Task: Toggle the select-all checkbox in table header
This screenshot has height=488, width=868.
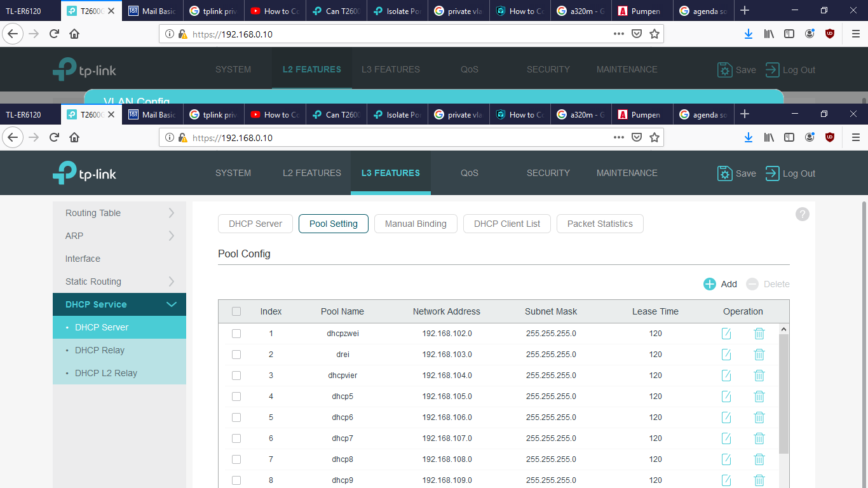Action: pos(236,311)
